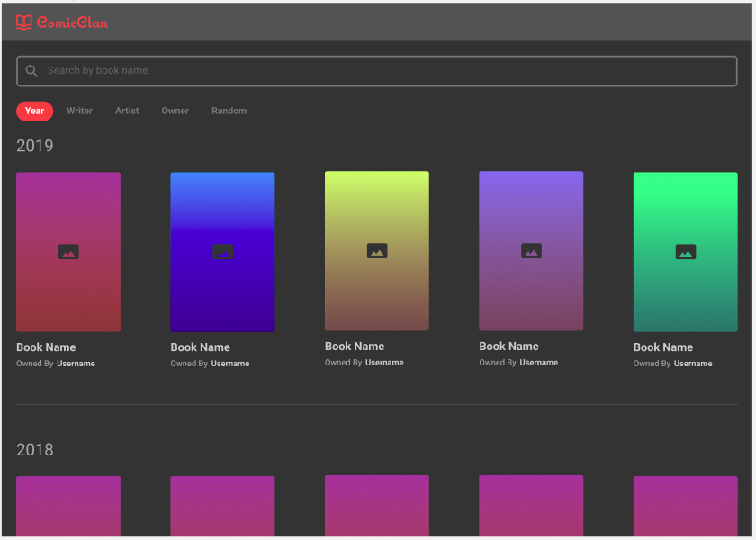Open the fifth book cover under 2018
The image size is (756, 540).
[x=686, y=506]
